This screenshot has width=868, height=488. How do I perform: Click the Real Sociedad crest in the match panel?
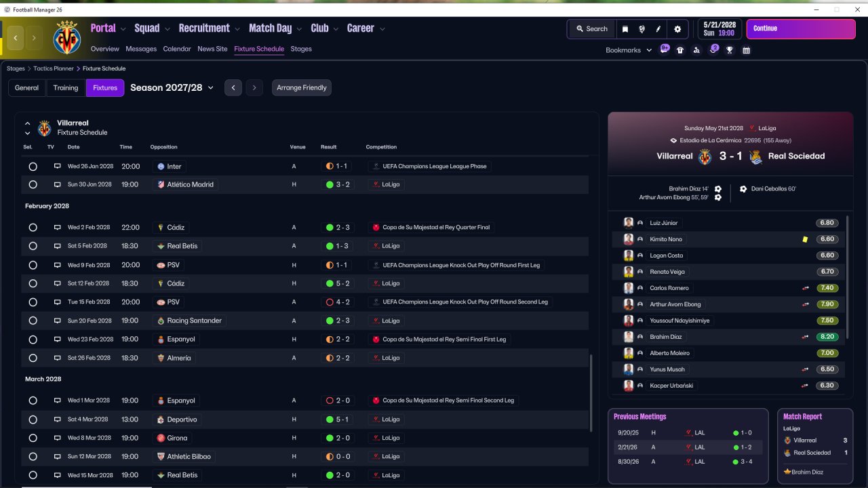coord(755,157)
